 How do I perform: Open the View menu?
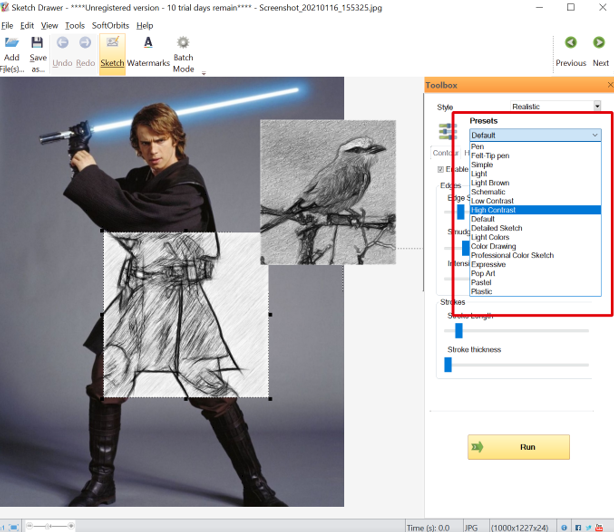click(x=49, y=25)
